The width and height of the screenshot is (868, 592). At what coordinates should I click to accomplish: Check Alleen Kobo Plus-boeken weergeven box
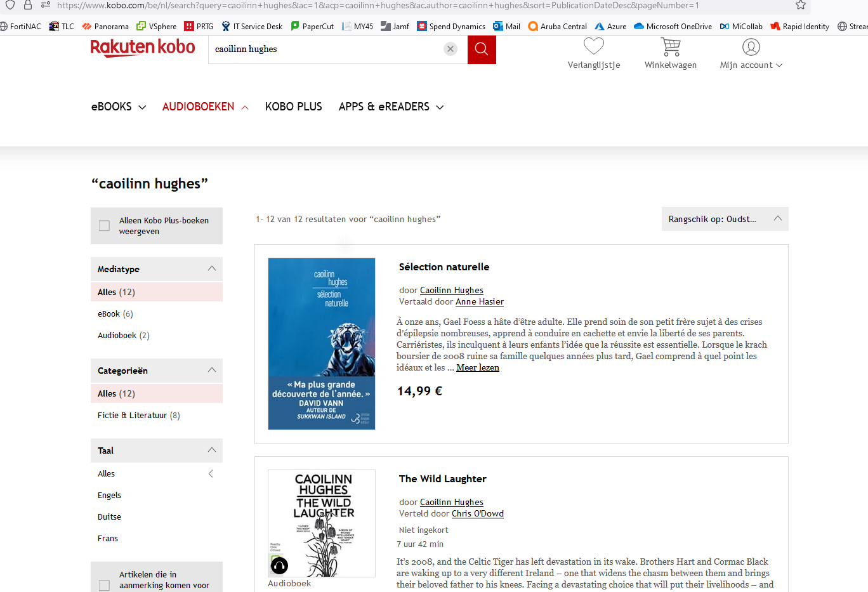[x=105, y=226]
